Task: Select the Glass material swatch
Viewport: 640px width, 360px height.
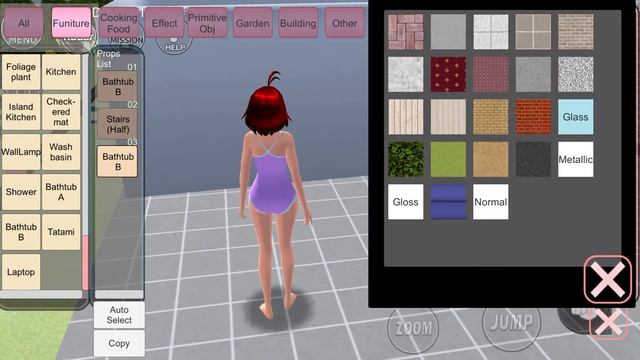Action: tap(576, 117)
